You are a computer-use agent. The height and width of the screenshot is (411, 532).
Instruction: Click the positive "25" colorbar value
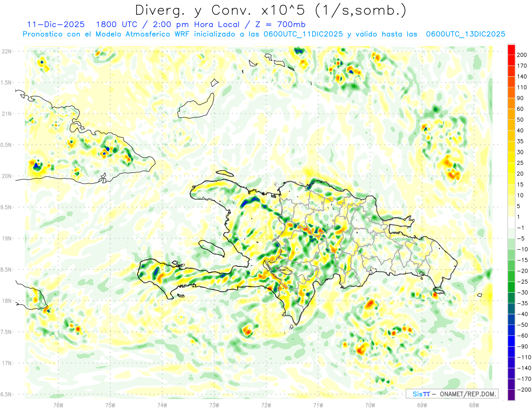[x=521, y=163]
